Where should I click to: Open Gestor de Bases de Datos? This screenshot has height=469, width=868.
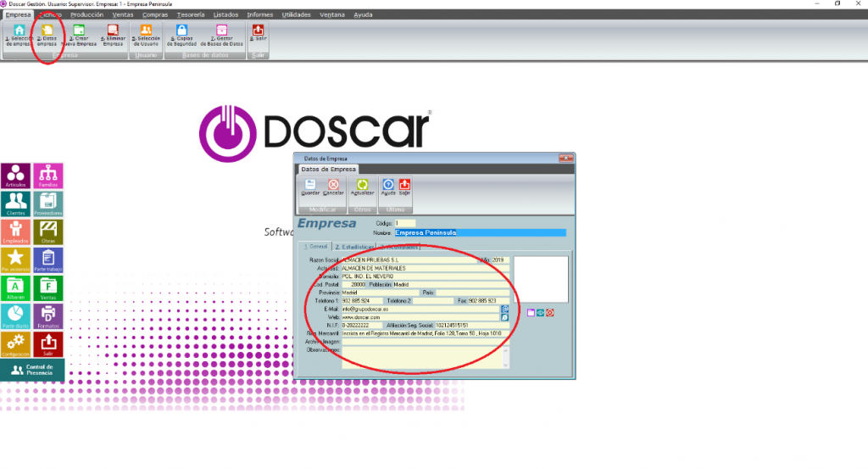click(221, 36)
